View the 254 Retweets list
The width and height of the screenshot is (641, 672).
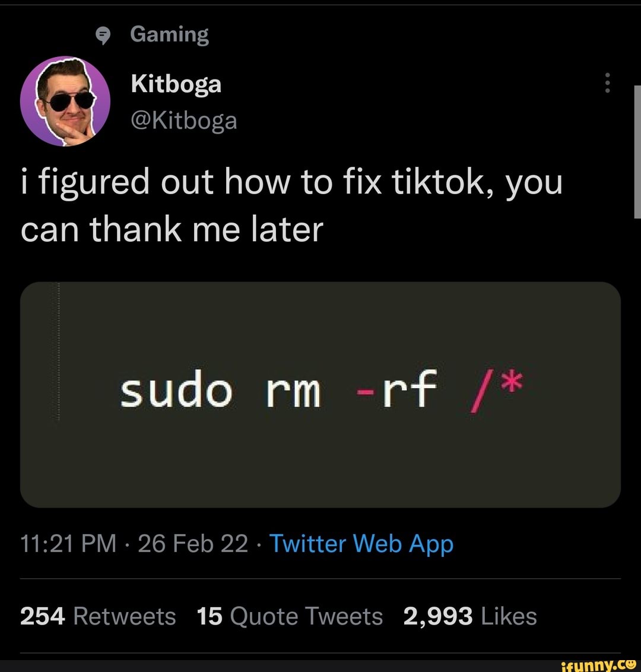click(x=98, y=616)
